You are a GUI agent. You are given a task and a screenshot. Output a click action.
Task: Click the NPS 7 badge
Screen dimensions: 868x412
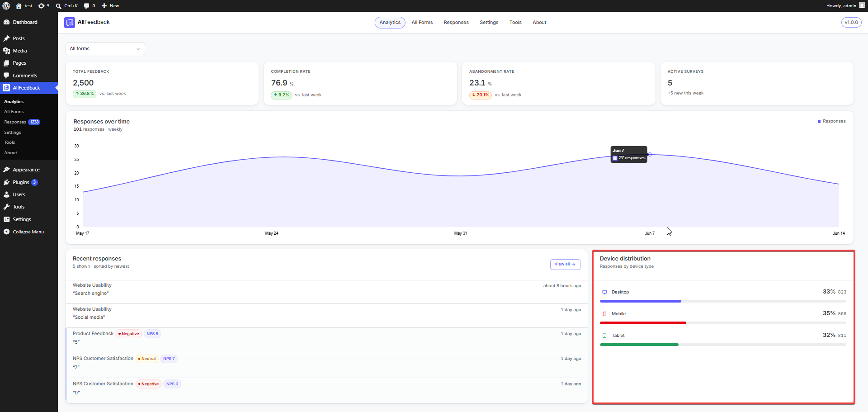point(169,359)
